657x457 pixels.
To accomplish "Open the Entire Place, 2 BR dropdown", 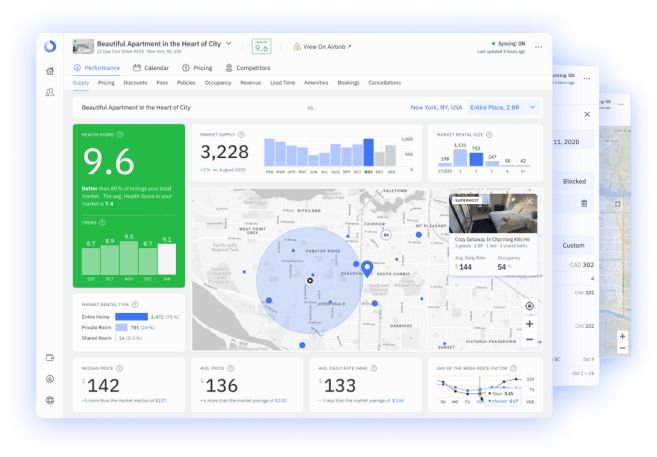I will click(503, 108).
